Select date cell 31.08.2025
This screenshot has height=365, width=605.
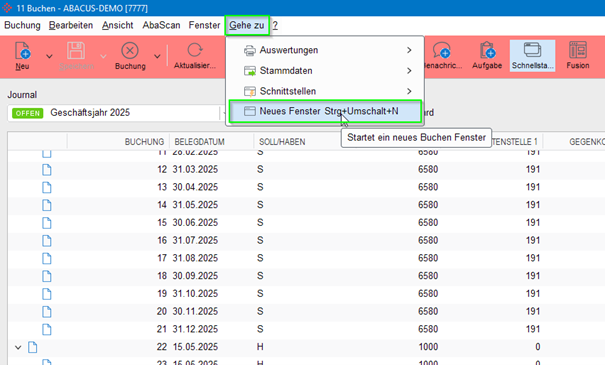[x=195, y=258]
